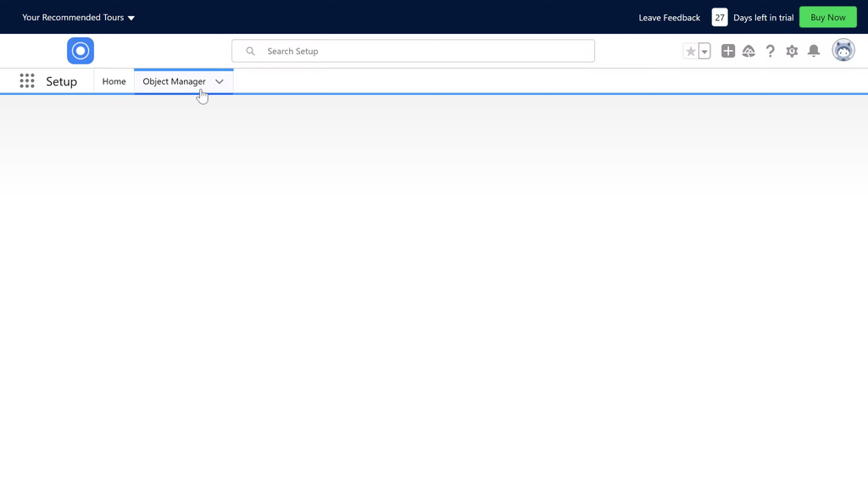Open the Trailhead guidance center icon
This screenshot has width=868, height=488.
click(x=748, y=52)
